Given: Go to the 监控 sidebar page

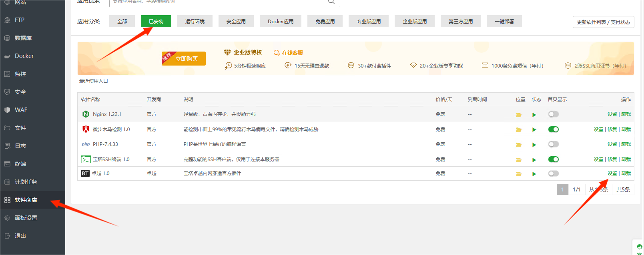Looking at the screenshot, I should pyautogui.click(x=32, y=74).
